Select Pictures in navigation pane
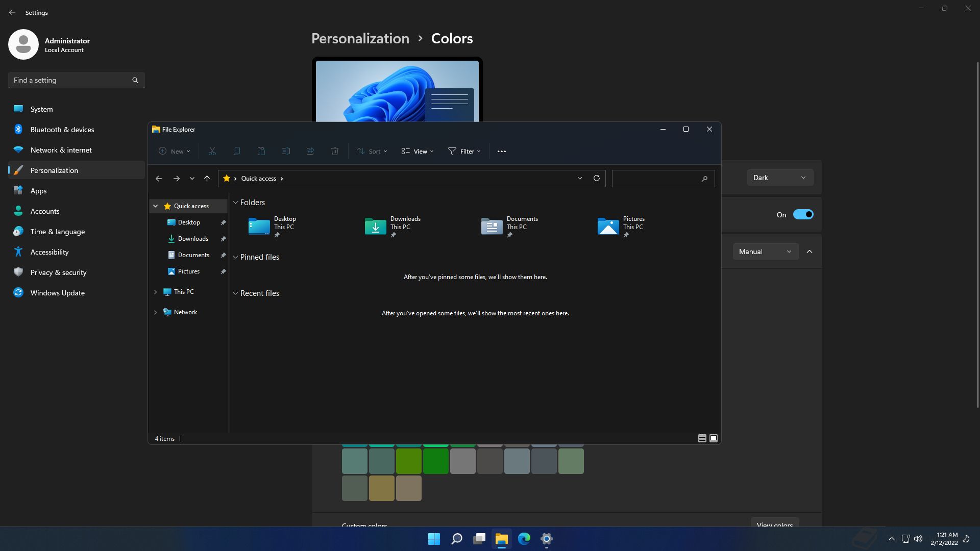This screenshot has height=551, width=980. tap(189, 271)
